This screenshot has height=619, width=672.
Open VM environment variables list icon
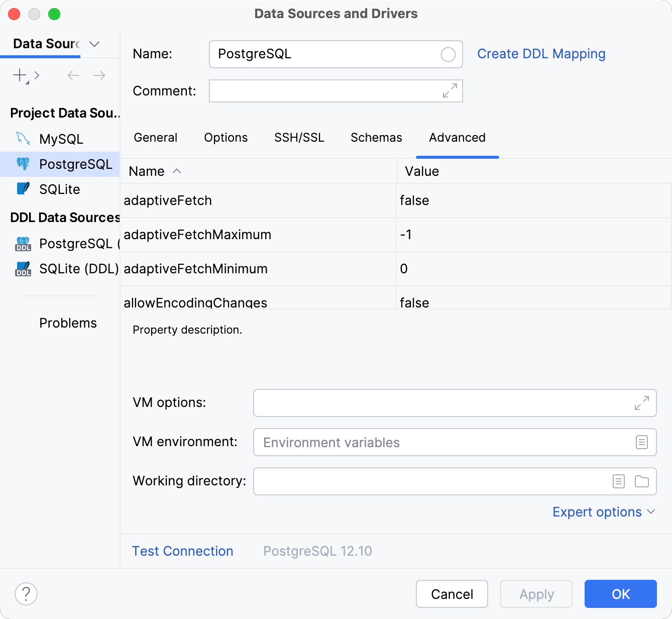(x=642, y=442)
